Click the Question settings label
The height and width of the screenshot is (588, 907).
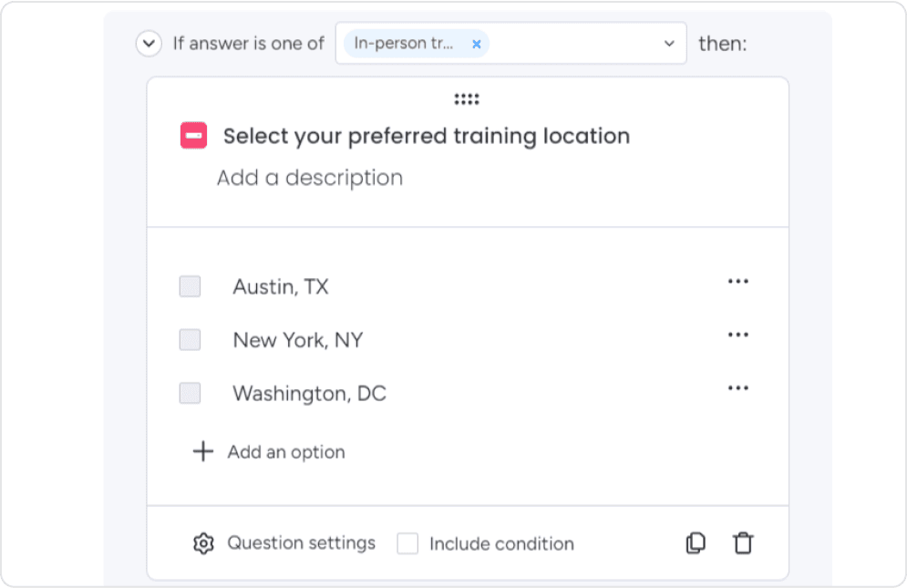301,542
